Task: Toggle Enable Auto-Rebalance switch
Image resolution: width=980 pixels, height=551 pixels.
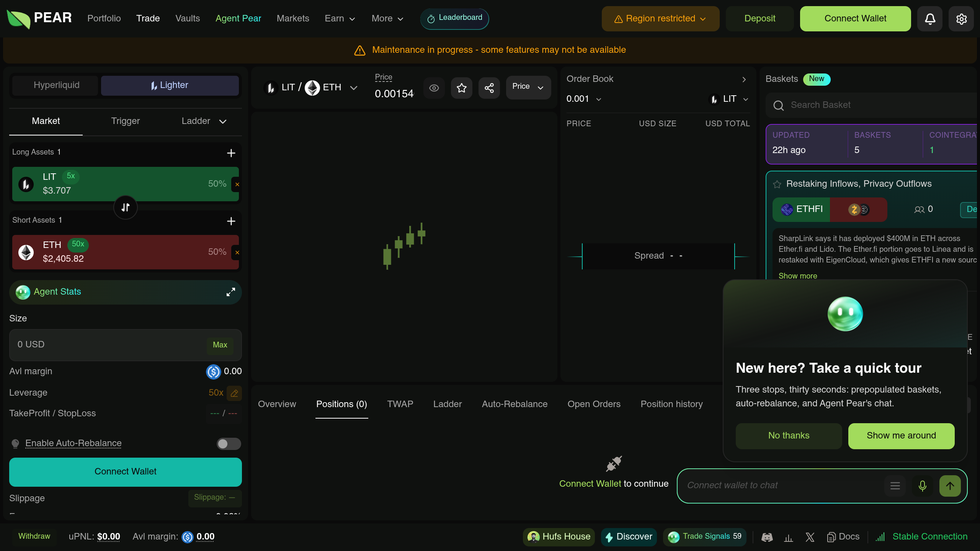Action: 229,444
